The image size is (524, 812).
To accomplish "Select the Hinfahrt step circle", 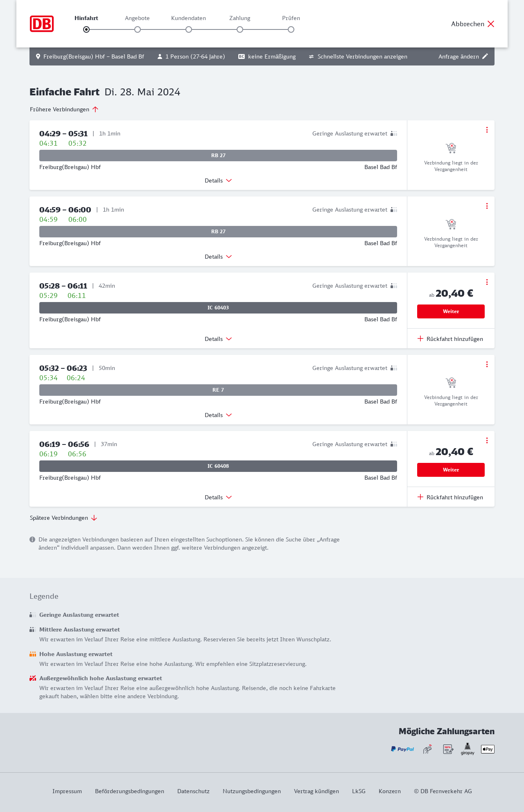I will tap(86, 29).
